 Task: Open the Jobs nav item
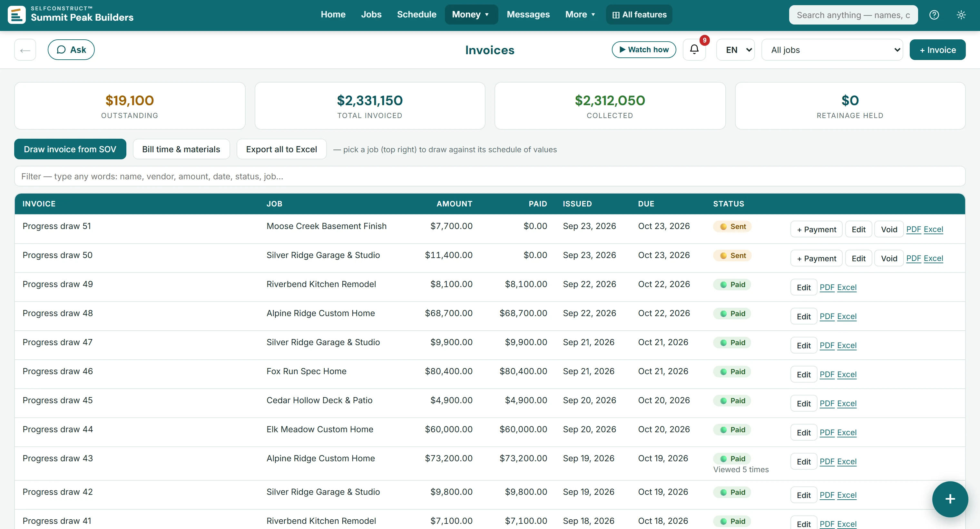tap(371, 15)
